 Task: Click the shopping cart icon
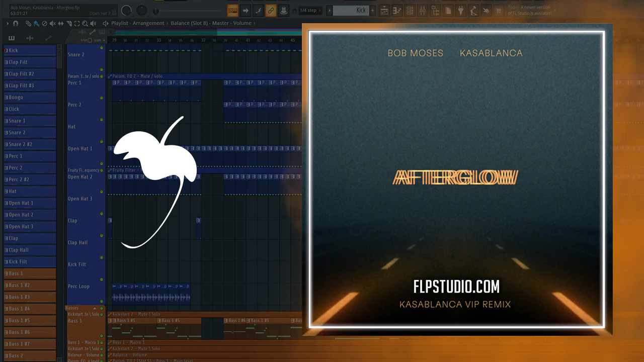(x=499, y=10)
